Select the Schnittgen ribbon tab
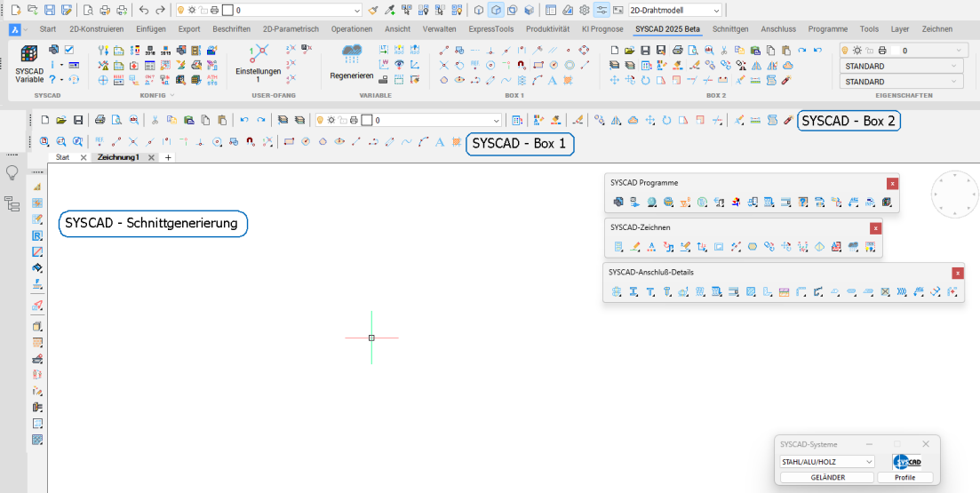This screenshot has width=980, height=493. point(730,28)
